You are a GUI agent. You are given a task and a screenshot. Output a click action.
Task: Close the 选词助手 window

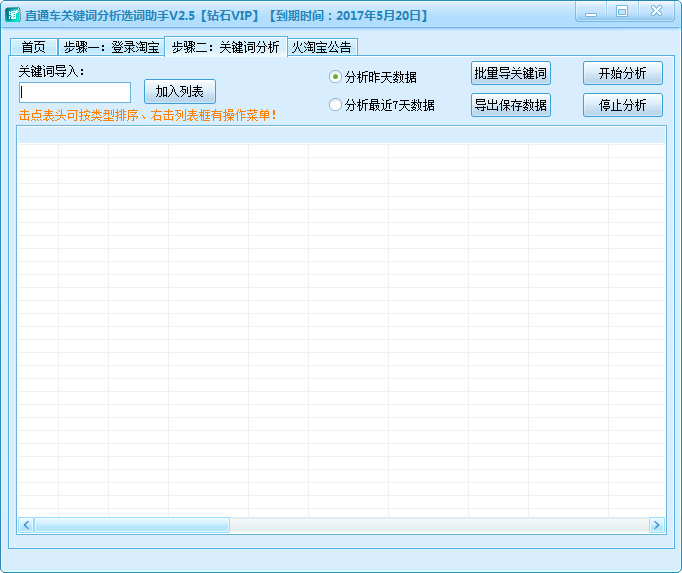(x=656, y=11)
